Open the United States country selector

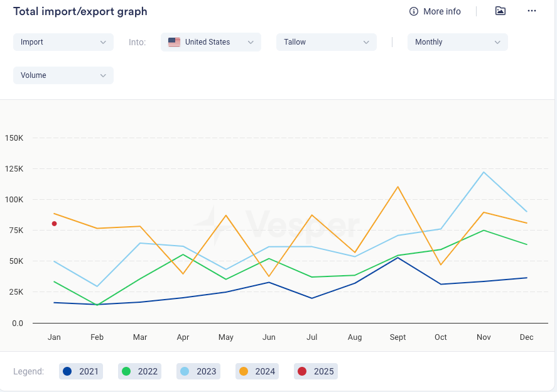pyautogui.click(x=211, y=42)
